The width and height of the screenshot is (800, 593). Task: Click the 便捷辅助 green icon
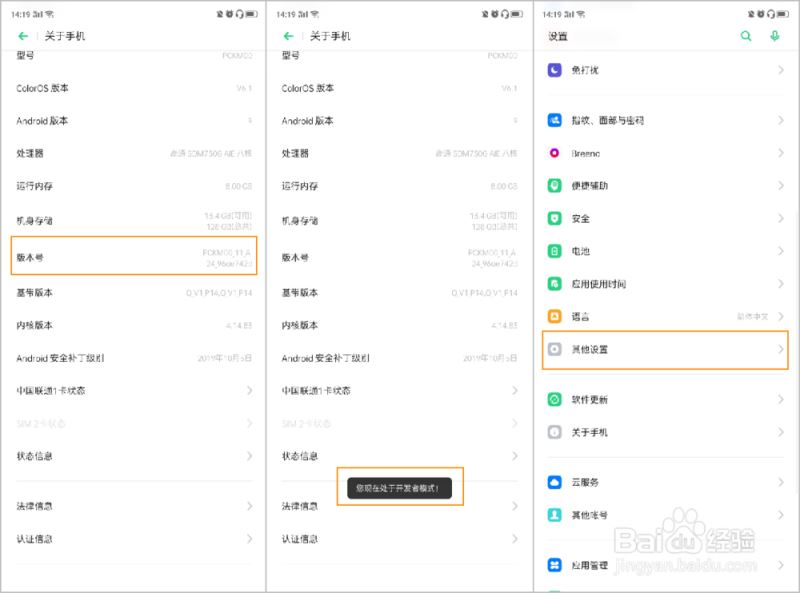555,186
